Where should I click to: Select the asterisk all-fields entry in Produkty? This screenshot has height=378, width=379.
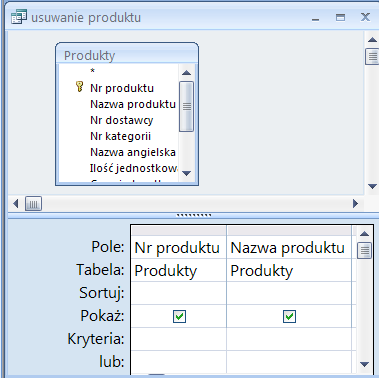click(x=93, y=71)
